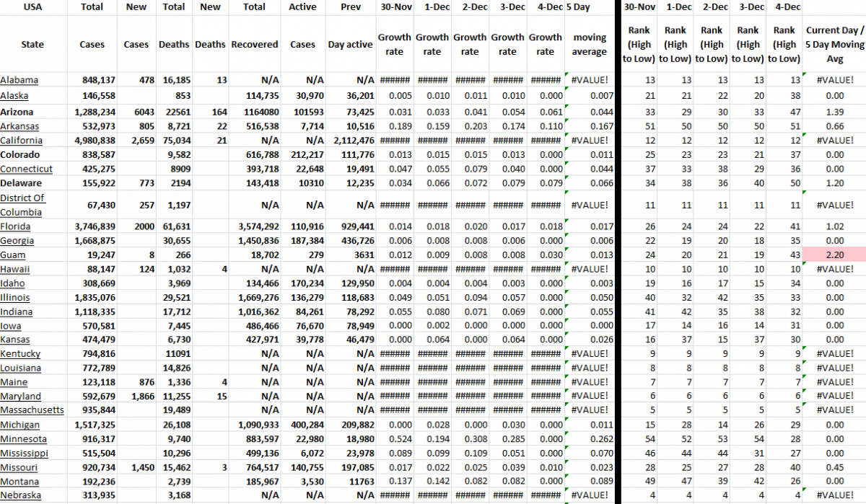
Task: Follow the California state link
Action: [x=21, y=140]
